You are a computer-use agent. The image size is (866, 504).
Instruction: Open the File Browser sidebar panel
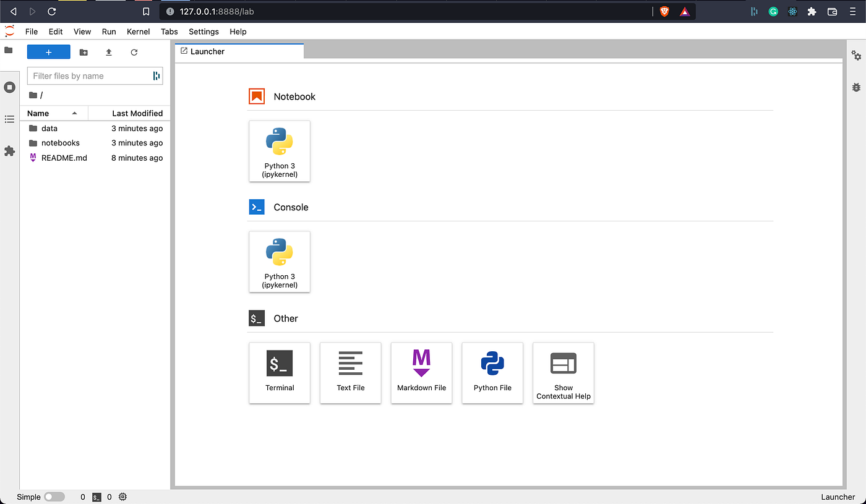pos(9,50)
